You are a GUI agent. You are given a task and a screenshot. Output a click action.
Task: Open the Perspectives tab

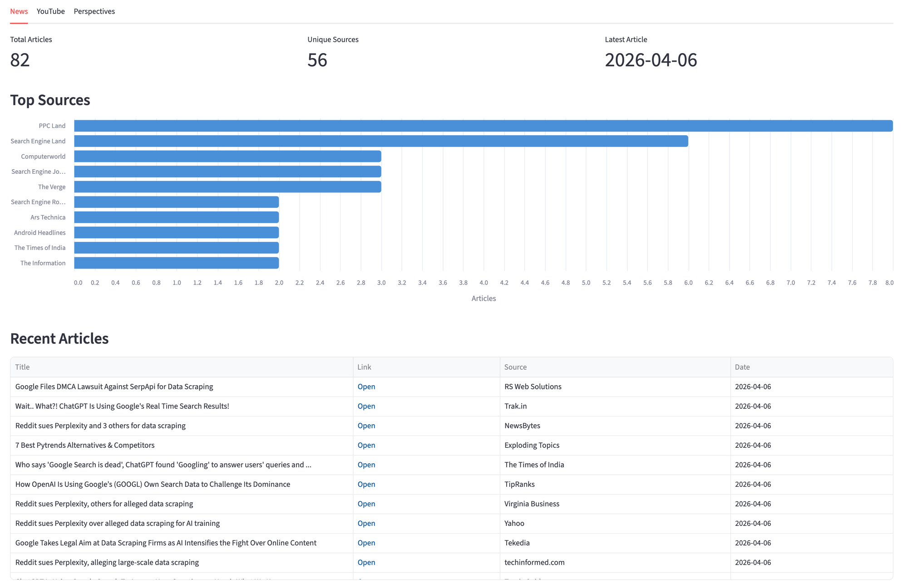point(94,11)
